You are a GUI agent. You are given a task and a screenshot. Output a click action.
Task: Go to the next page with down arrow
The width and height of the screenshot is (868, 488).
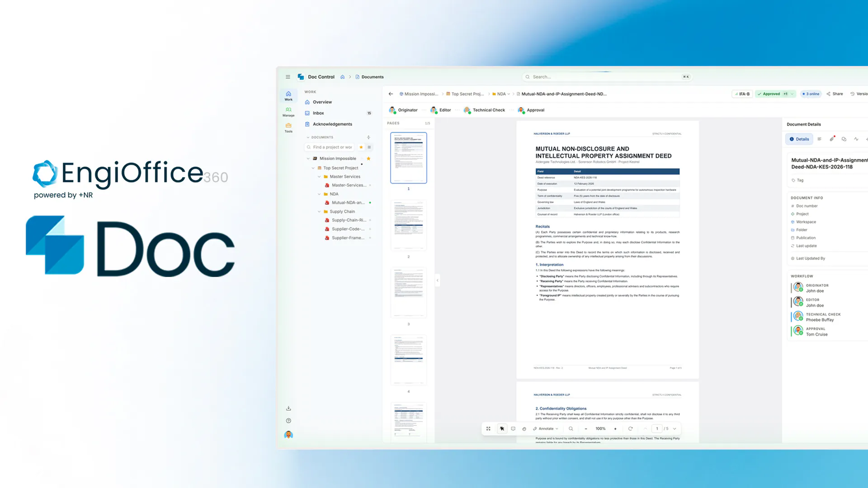(x=675, y=429)
